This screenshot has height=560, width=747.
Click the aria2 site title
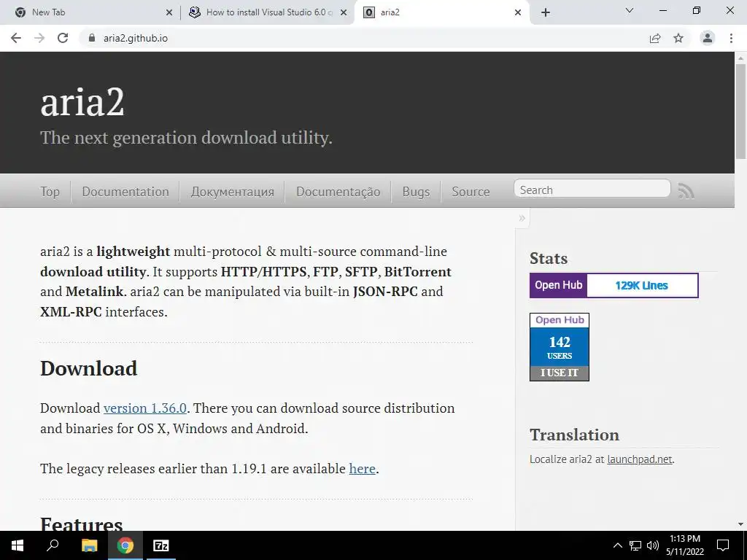[82, 102]
